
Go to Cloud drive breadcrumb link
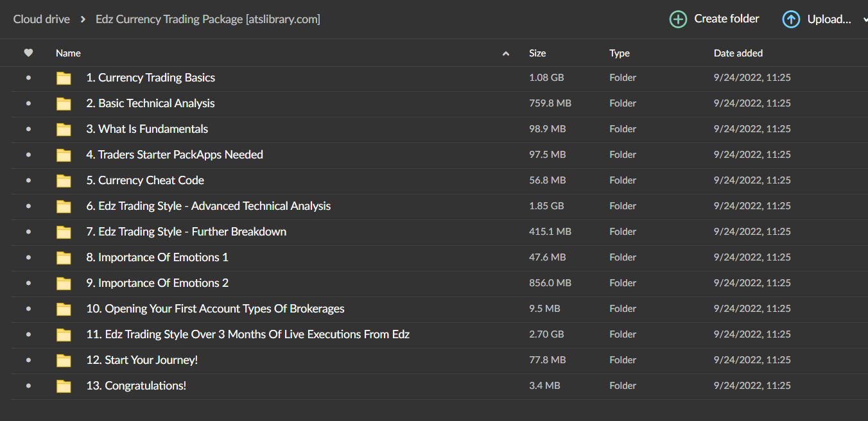coord(42,19)
